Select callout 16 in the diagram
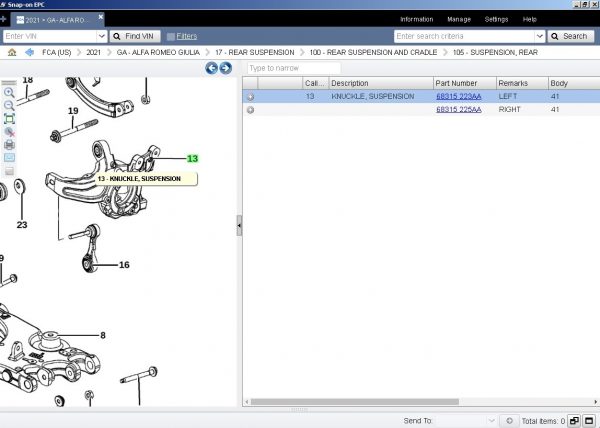The image size is (600, 428). 124,265
